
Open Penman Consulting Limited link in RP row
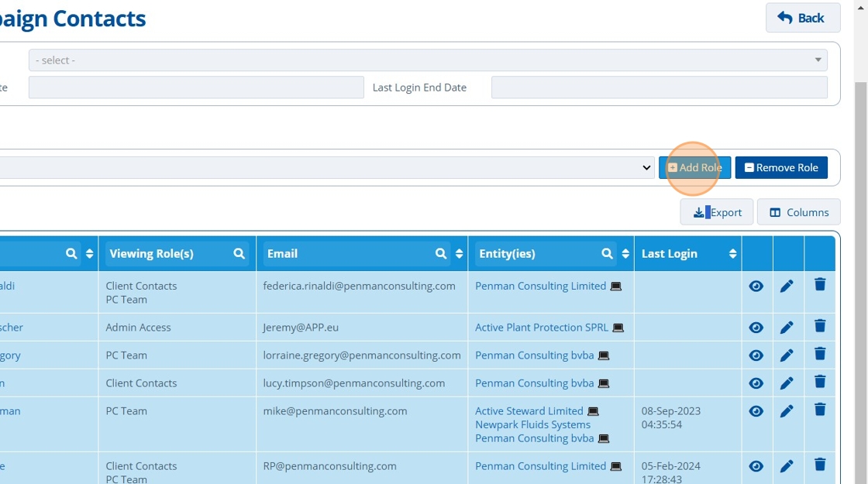coord(540,466)
